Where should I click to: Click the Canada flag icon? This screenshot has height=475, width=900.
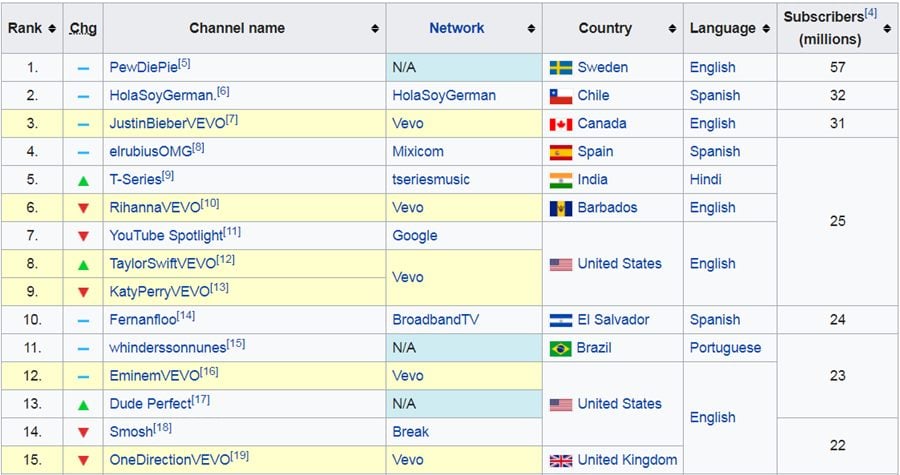tap(560, 124)
